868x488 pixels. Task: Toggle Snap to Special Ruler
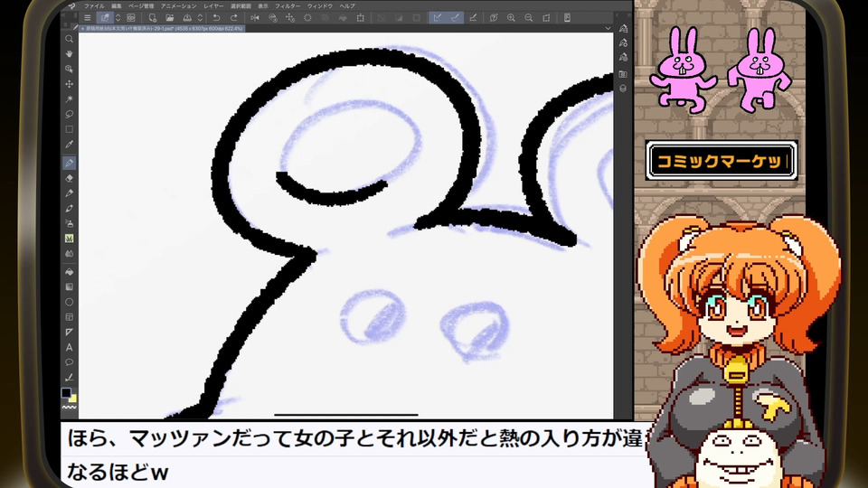coord(455,18)
